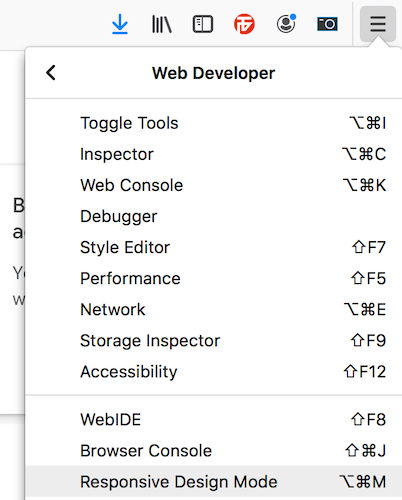The width and height of the screenshot is (402, 500).
Task: Open the Downloads arrow icon
Action: [120, 24]
